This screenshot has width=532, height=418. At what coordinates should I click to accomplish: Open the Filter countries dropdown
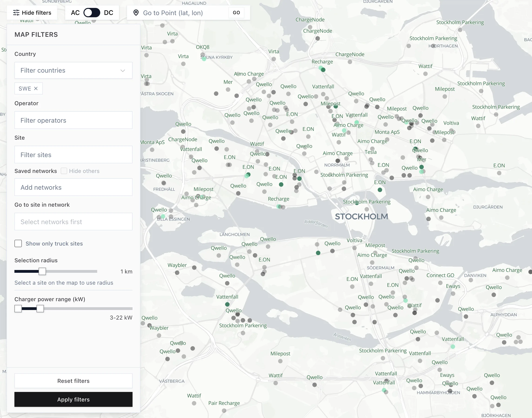[73, 71]
